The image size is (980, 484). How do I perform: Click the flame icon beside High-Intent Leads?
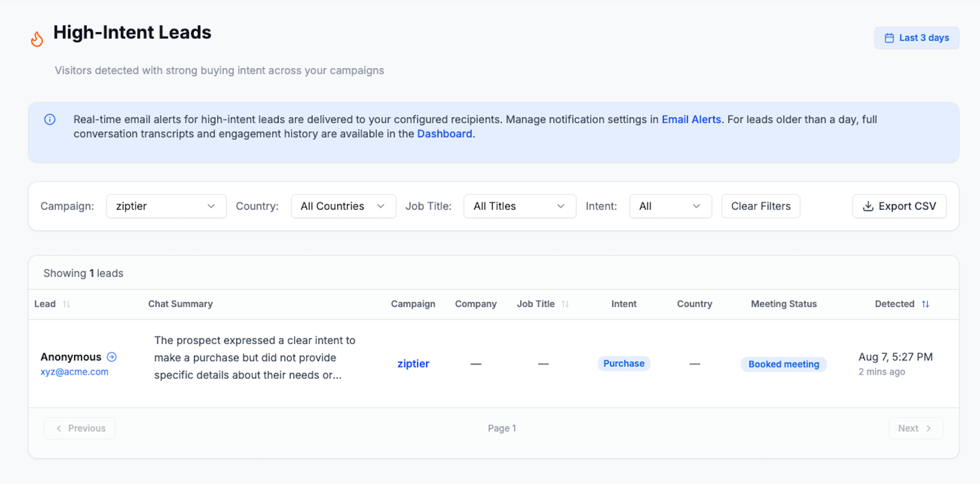click(37, 38)
